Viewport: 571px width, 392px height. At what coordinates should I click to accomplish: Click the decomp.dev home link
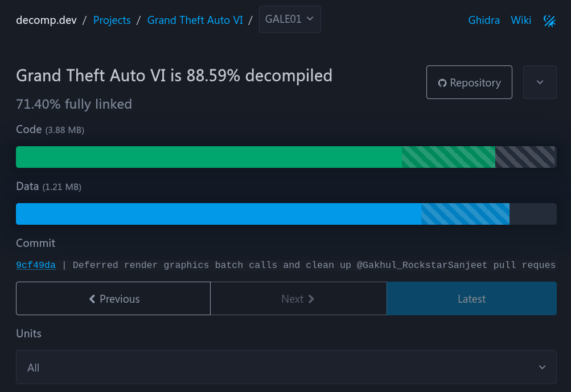[46, 20]
